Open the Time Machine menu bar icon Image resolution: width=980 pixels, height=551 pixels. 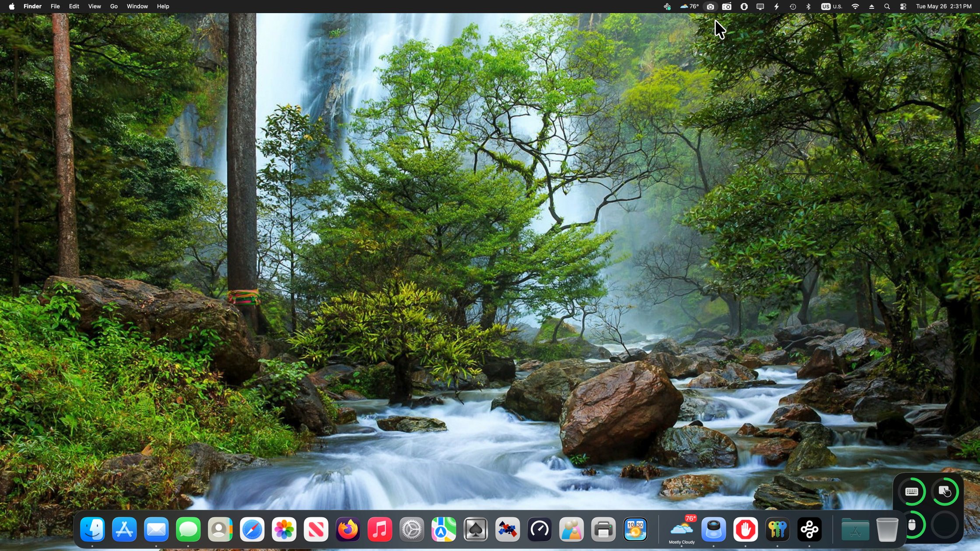pos(792,7)
